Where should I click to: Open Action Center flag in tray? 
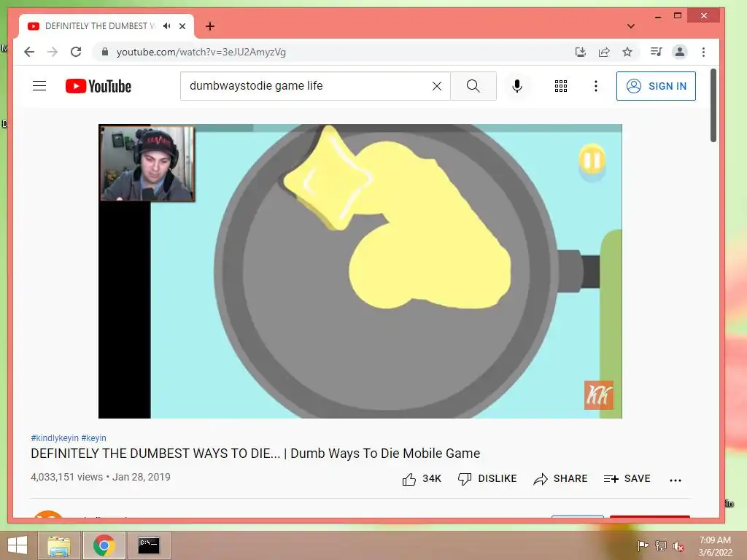click(x=643, y=546)
